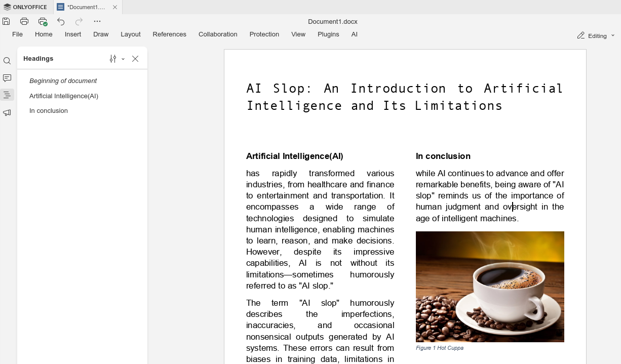This screenshot has height=364, width=621.
Task: Expand the Headings settings dropdown arrow
Action: click(x=123, y=59)
